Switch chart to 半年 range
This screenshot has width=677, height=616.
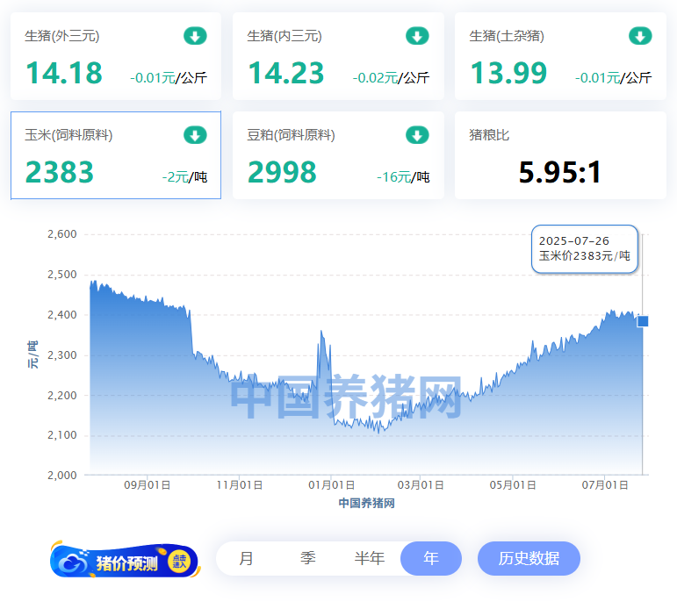tap(370, 558)
